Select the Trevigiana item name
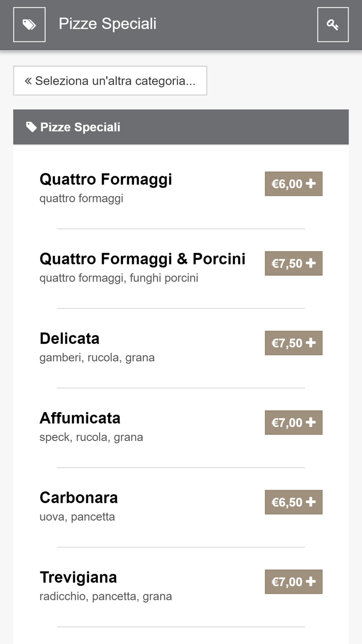 tap(78, 577)
